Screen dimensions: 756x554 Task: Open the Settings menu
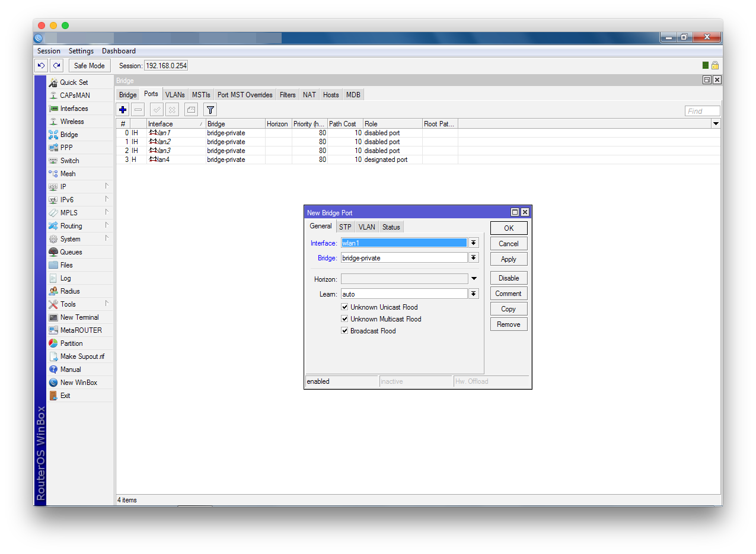pos(81,51)
